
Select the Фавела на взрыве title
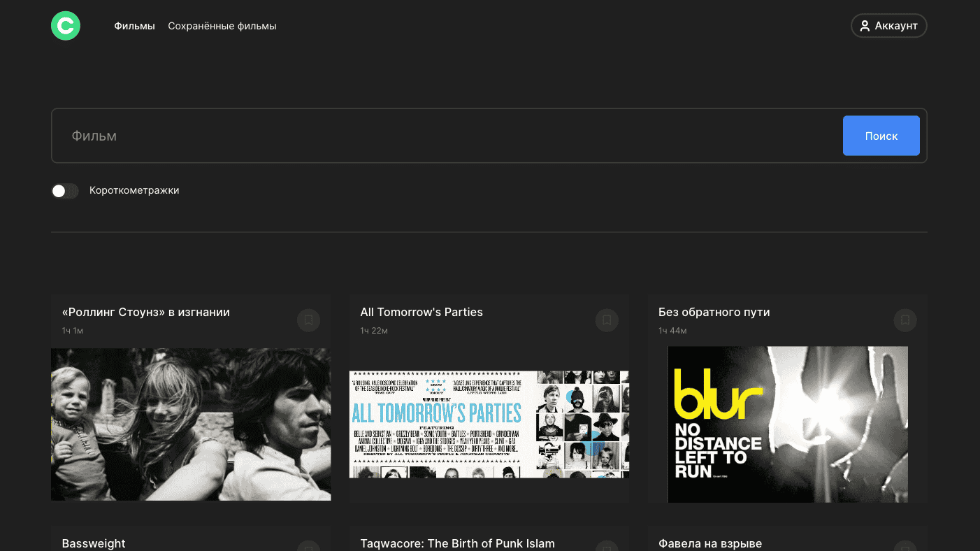[x=709, y=543]
